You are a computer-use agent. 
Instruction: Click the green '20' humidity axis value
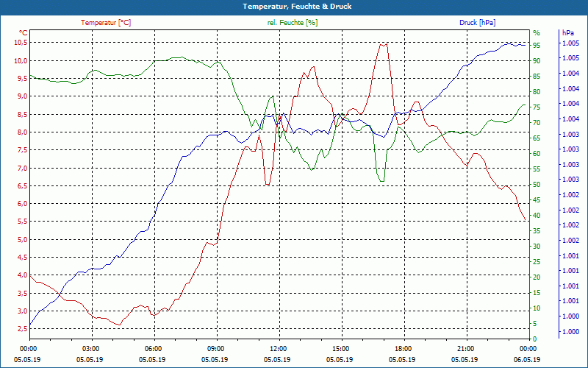(x=537, y=277)
